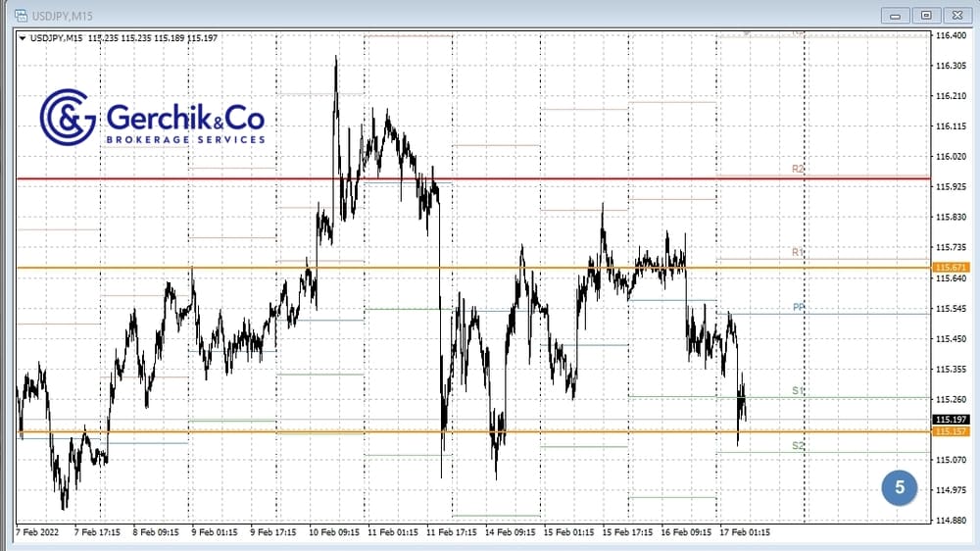Image resolution: width=980 pixels, height=551 pixels.
Task: Select the R1 pivot resistance label
Action: [798, 253]
